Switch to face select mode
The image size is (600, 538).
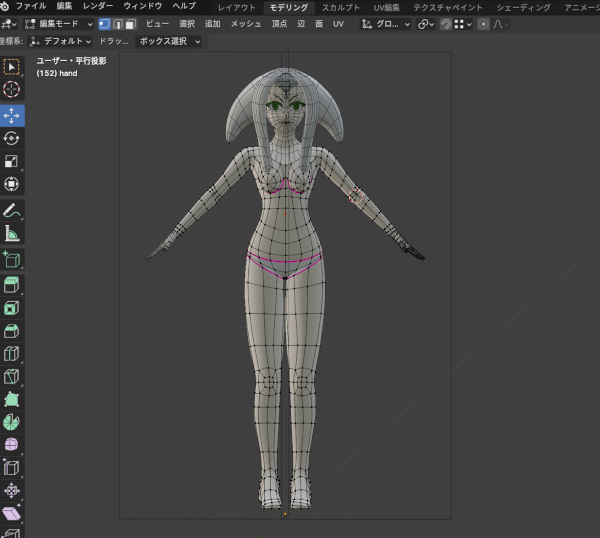(131, 24)
